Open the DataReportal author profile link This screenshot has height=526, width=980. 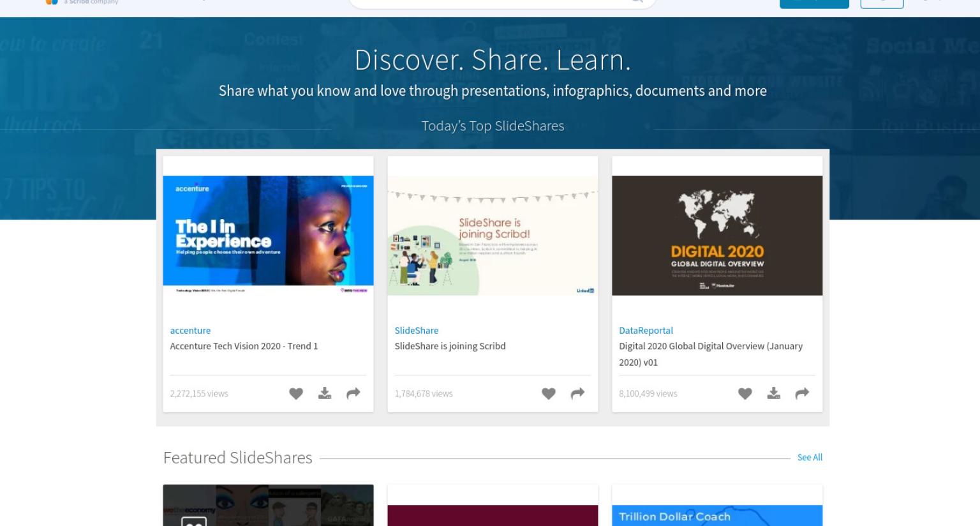coord(646,330)
